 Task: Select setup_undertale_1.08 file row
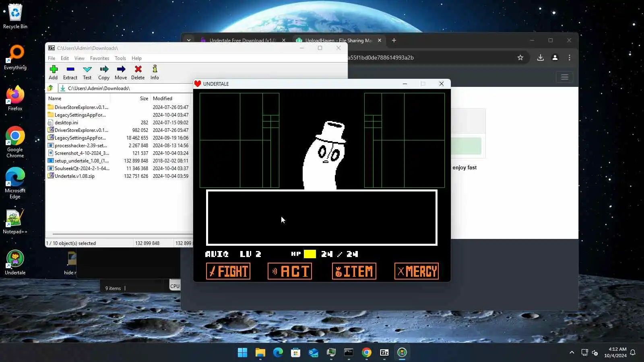tap(119, 161)
